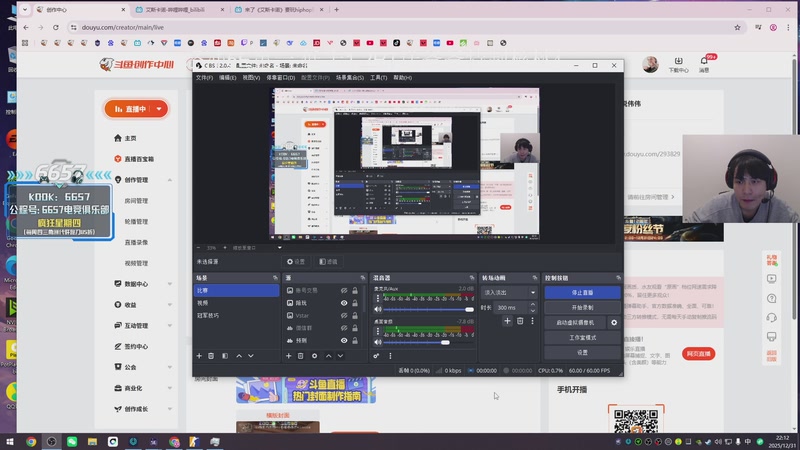Mute the 麦克风/Aux speaker icon
This screenshot has height=450, width=800.
pos(378,309)
